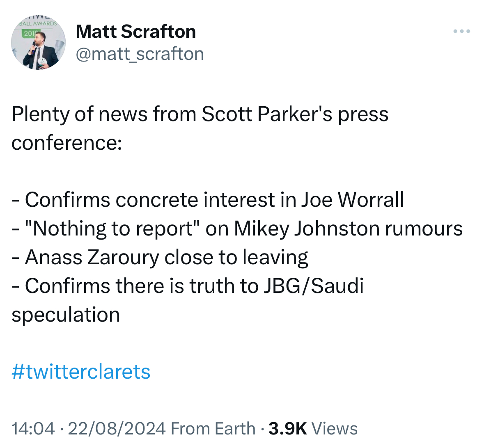The height and width of the screenshot is (448, 484).
Task: Click the Scott Parker's press conference opening line
Action: 200,114
